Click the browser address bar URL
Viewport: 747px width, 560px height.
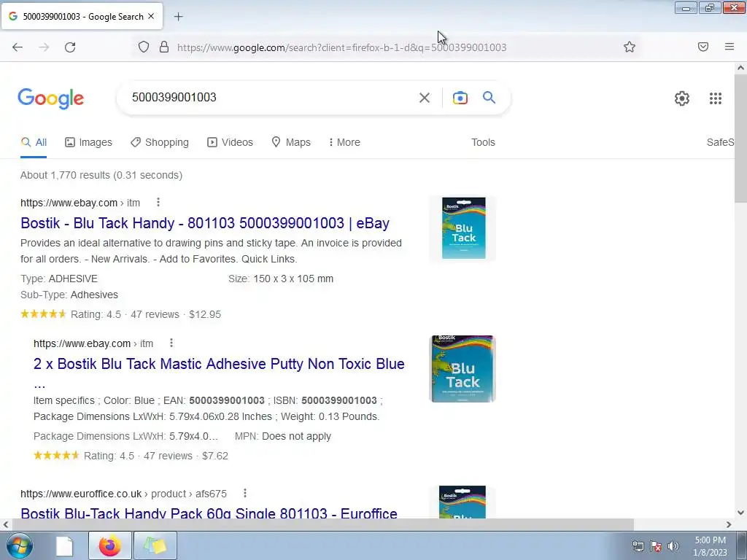tap(341, 47)
